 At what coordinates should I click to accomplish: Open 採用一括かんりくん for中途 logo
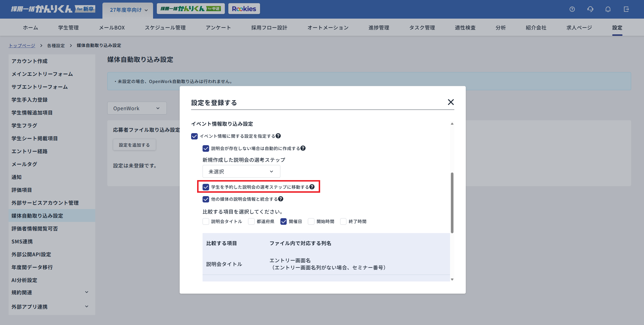click(x=191, y=9)
